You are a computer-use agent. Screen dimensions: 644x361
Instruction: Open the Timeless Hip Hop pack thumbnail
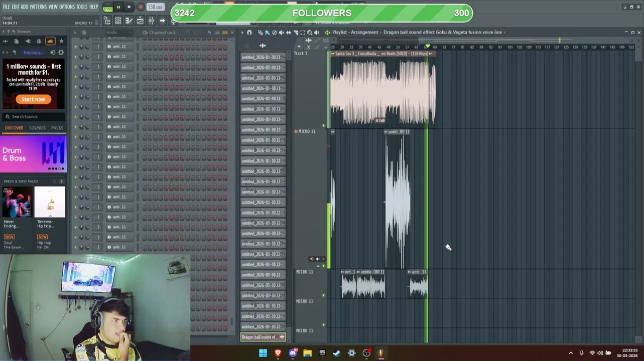coord(50,202)
